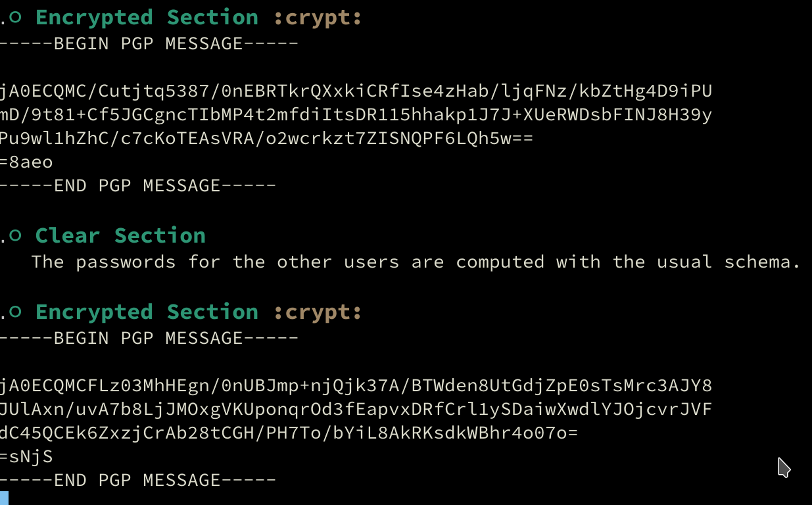
Task: Click the ciphertext line starting jA0ECQMCFLz03MhHEgn
Action: coord(356,385)
